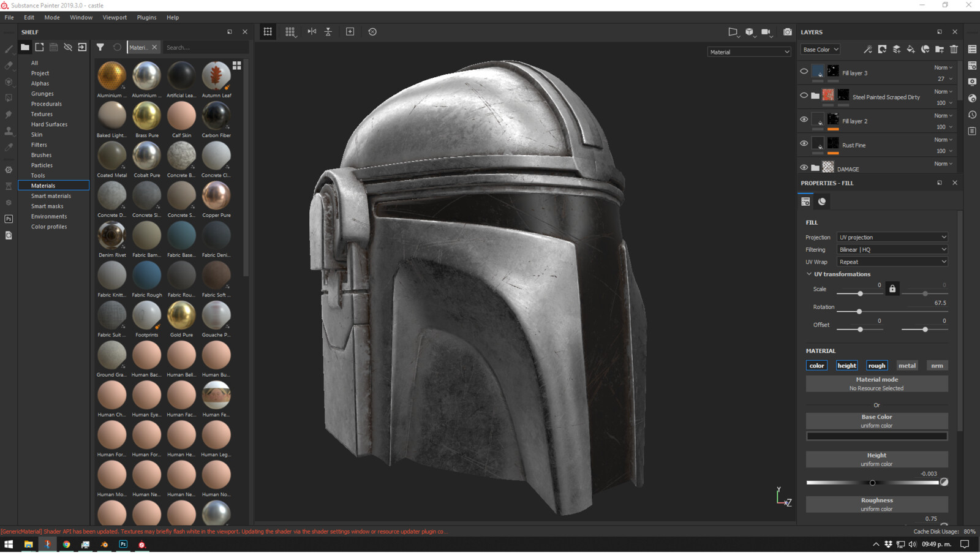
Task: Remove the Materi.. filter tag
Action: 154,47
